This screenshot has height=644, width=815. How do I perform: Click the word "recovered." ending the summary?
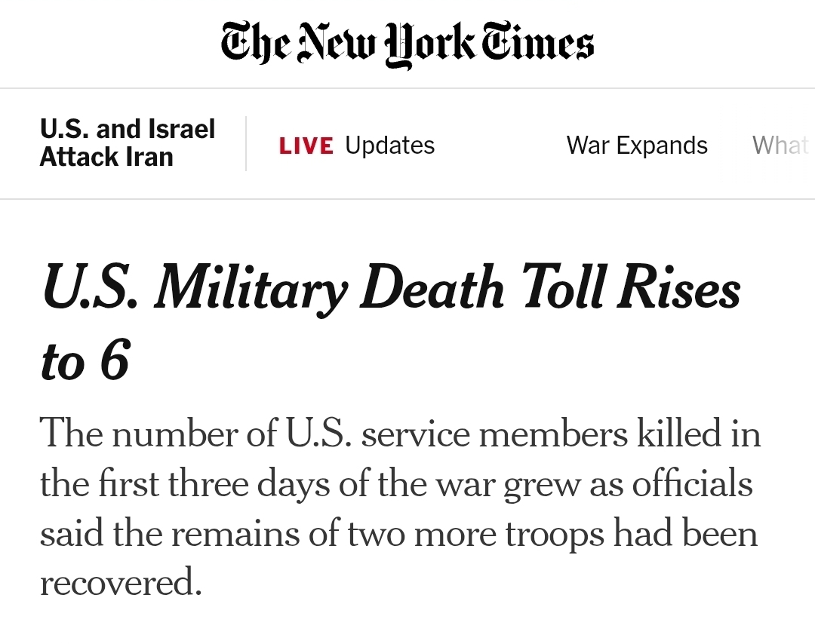[x=121, y=582]
